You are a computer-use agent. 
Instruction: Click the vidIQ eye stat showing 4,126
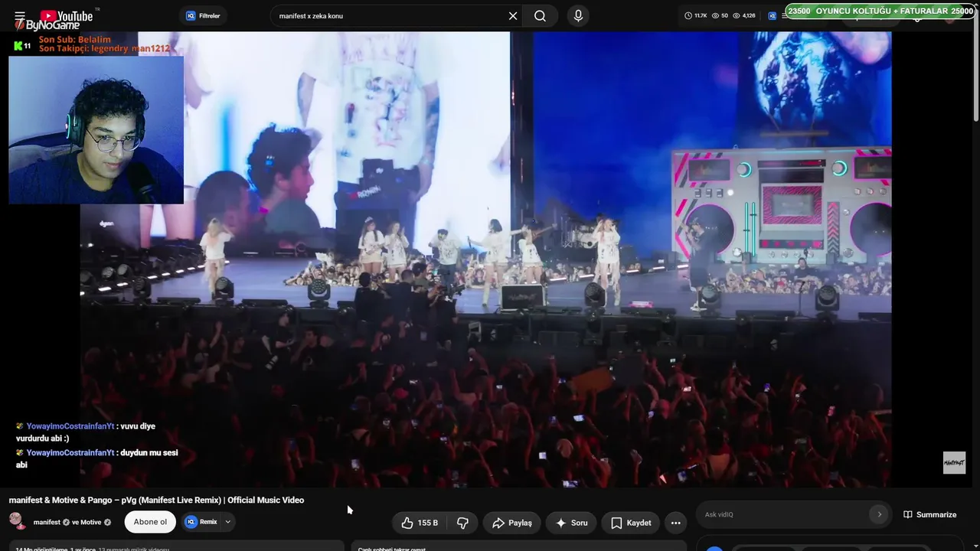pyautogui.click(x=744, y=15)
